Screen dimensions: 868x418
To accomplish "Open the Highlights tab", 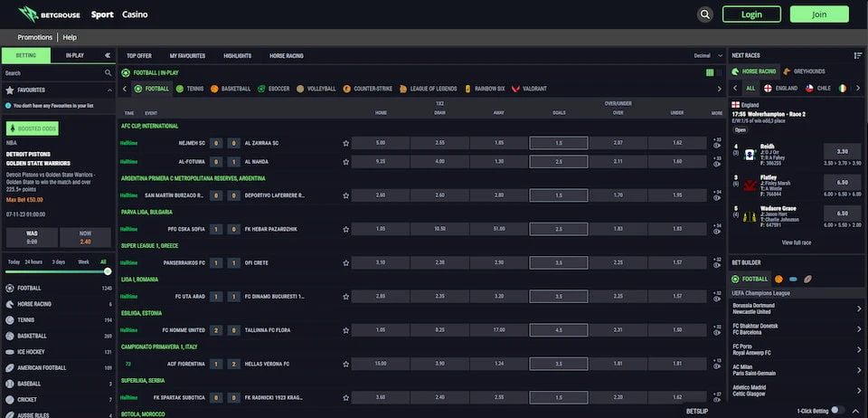I will tap(237, 55).
